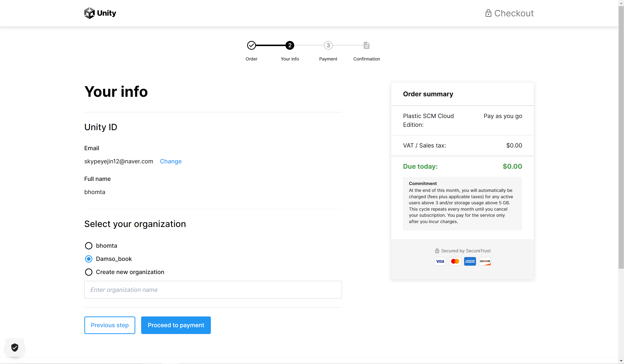Click the completed Order step checkmark

click(251, 45)
